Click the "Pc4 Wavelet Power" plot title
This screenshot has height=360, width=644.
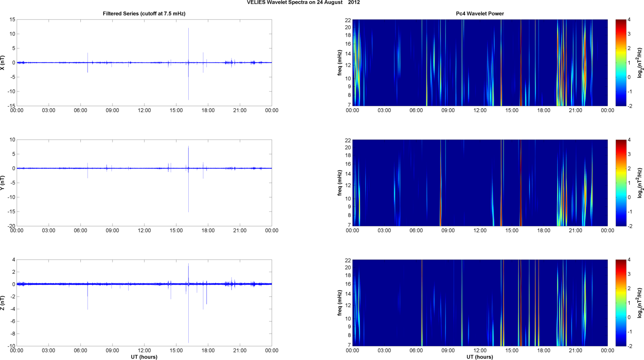(x=479, y=14)
